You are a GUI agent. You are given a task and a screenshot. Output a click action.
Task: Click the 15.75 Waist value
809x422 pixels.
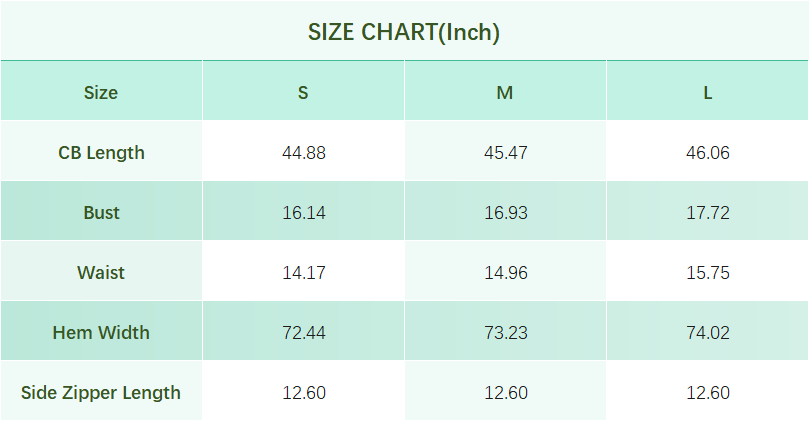click(708, 272)
